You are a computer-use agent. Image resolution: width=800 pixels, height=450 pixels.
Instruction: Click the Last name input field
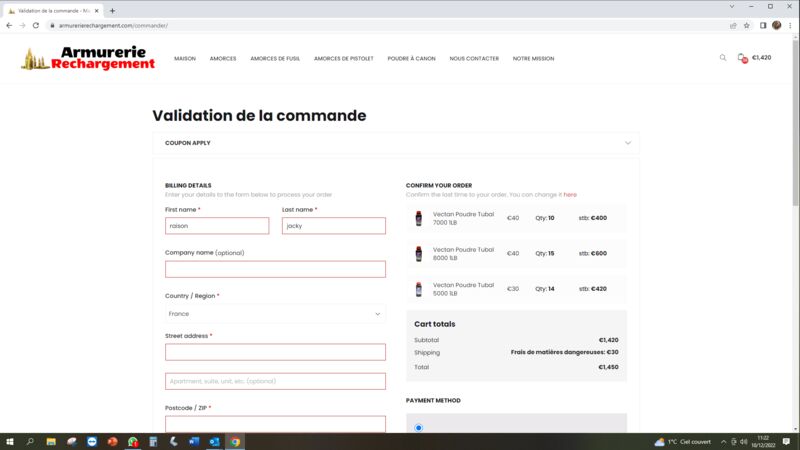334,226
